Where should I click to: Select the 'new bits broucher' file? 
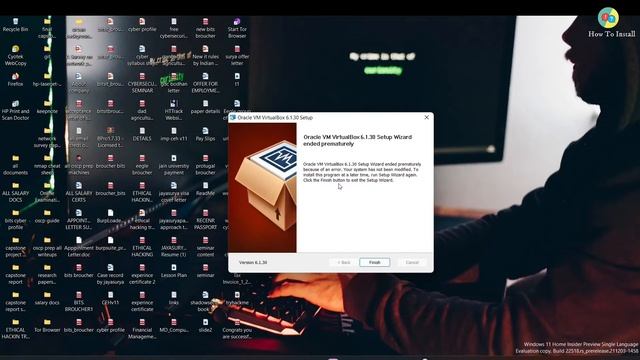coord(205,29)
